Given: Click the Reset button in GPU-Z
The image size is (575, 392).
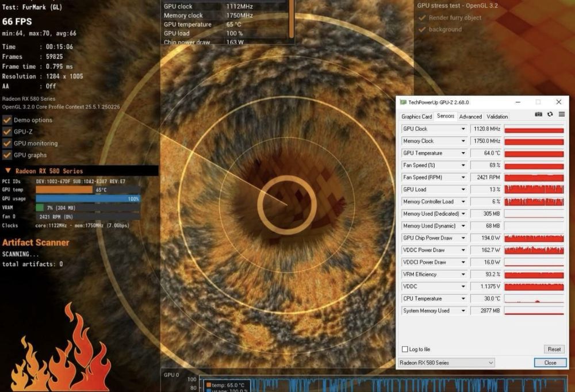Looking at the screenshot, I should (x=554, y=349).
